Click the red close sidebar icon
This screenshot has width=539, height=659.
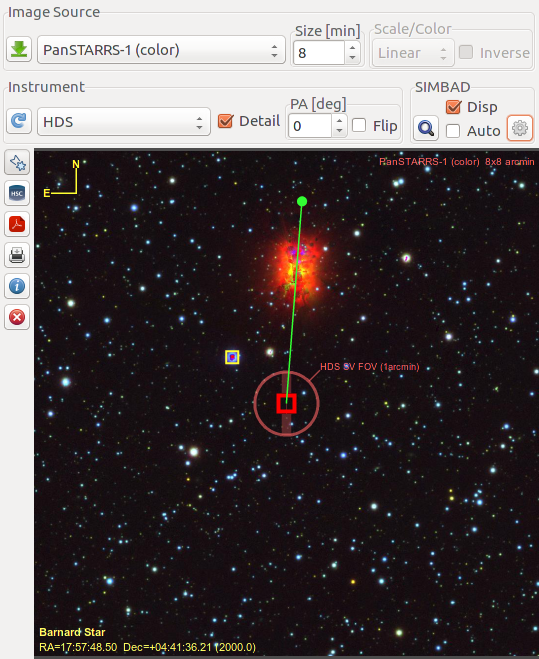click(17, 317)
